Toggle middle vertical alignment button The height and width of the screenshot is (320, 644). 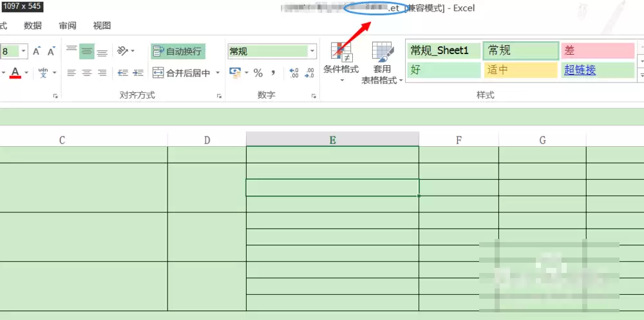click(87, 52)
